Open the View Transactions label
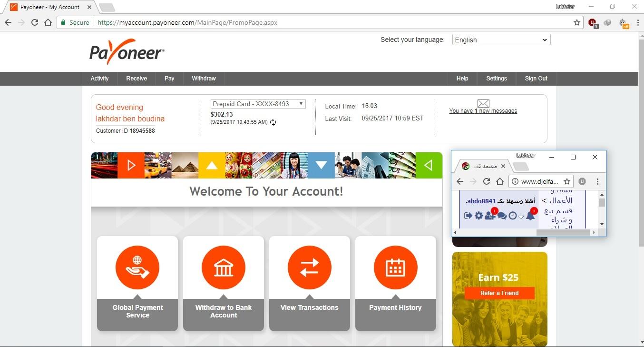644x347 pixels. click(310, 307)
